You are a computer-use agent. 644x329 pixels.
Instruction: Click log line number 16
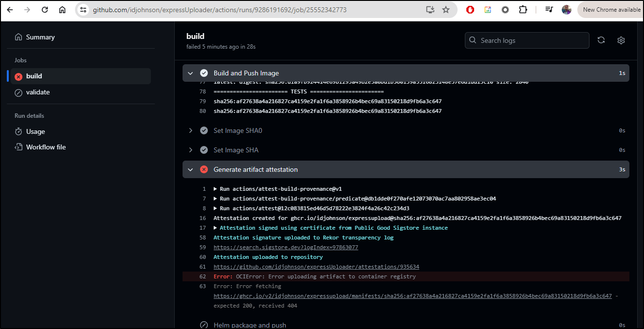coord(203,218)
